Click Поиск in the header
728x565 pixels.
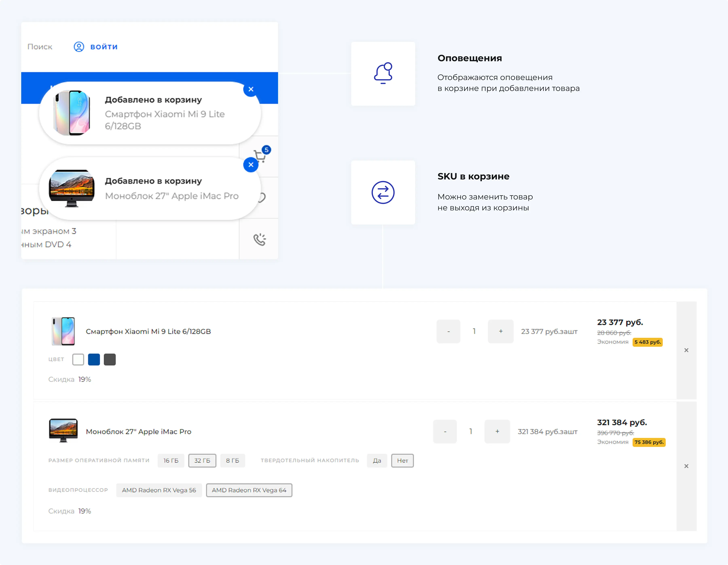pyautogui.click(x=40, y=47)
